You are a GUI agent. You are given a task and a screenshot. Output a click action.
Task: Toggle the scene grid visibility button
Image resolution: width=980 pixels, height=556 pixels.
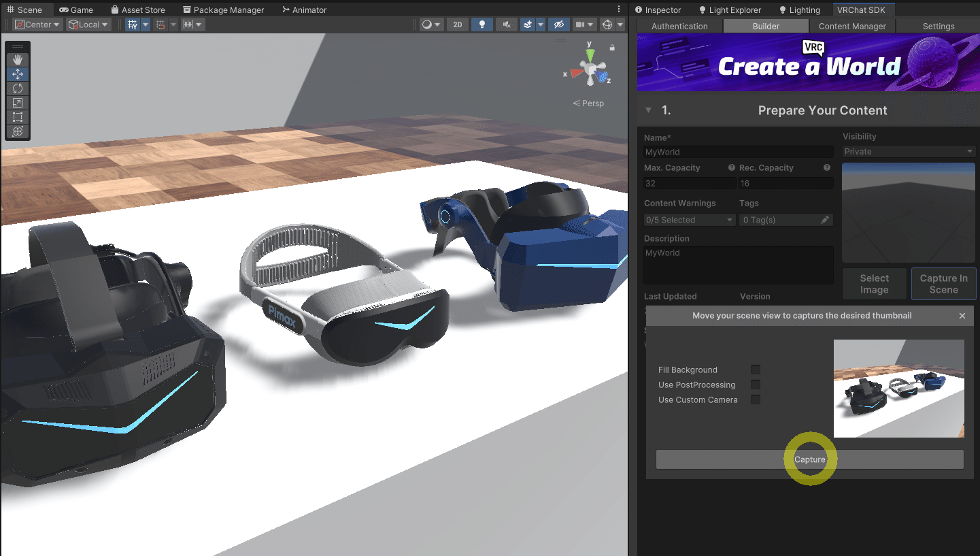[x=133, y=24]
